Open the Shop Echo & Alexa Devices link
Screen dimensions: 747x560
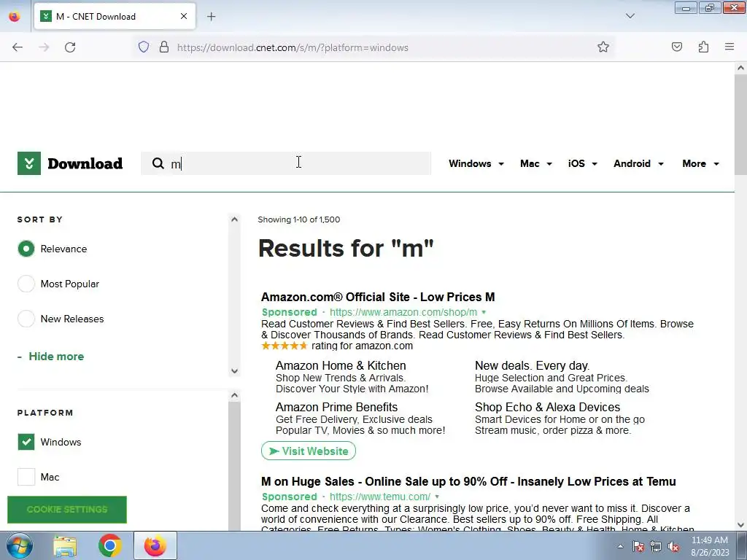coord(547,407)
